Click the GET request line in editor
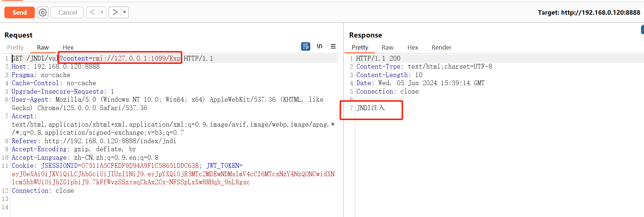Screen dimensions: 644x217 coord(112,58)
